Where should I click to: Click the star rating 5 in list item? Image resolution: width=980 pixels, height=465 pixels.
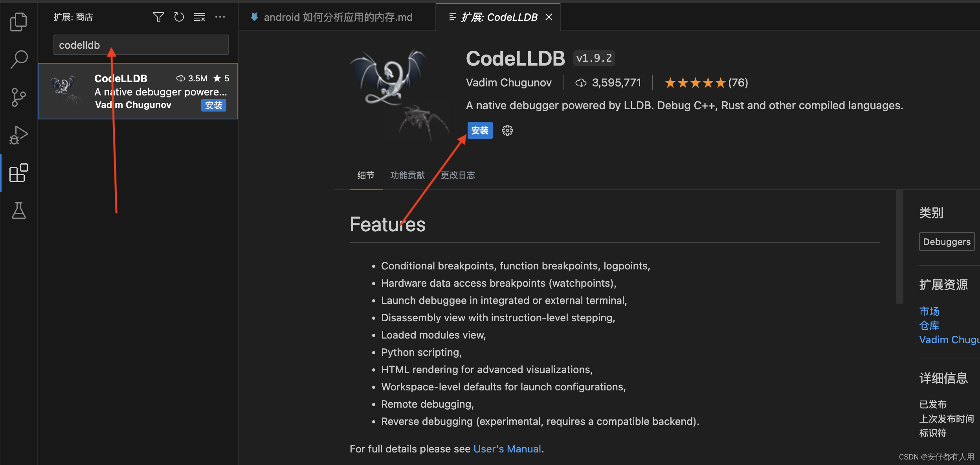[221, 79]
